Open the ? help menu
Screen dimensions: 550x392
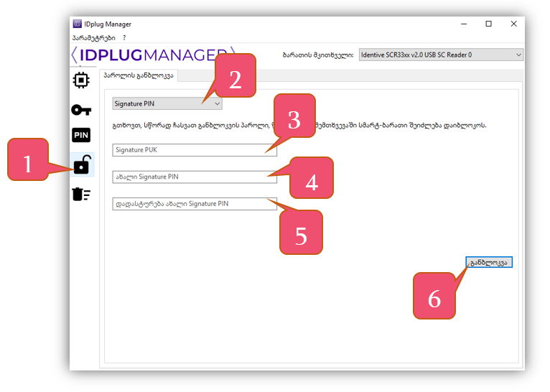click(x=124, y=37)
